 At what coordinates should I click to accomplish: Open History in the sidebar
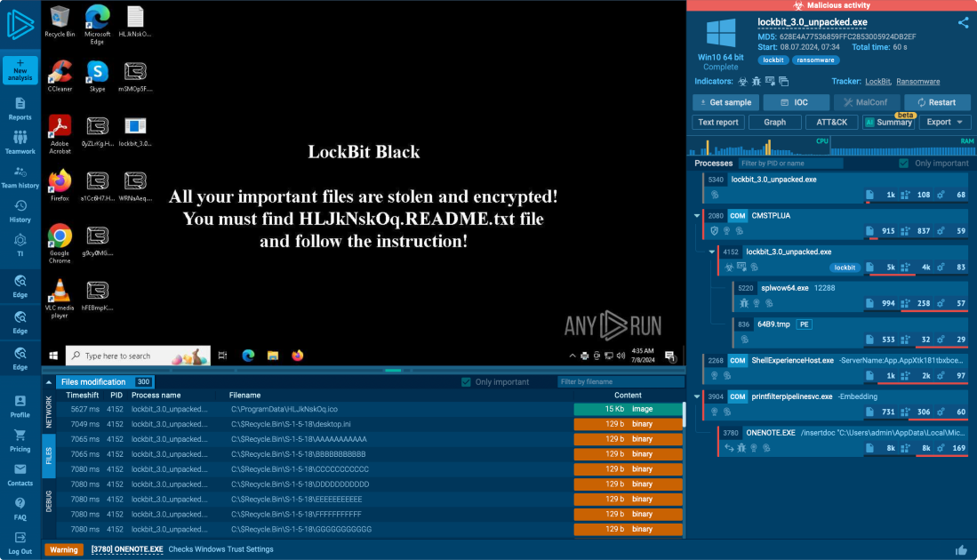click(20, 212)
